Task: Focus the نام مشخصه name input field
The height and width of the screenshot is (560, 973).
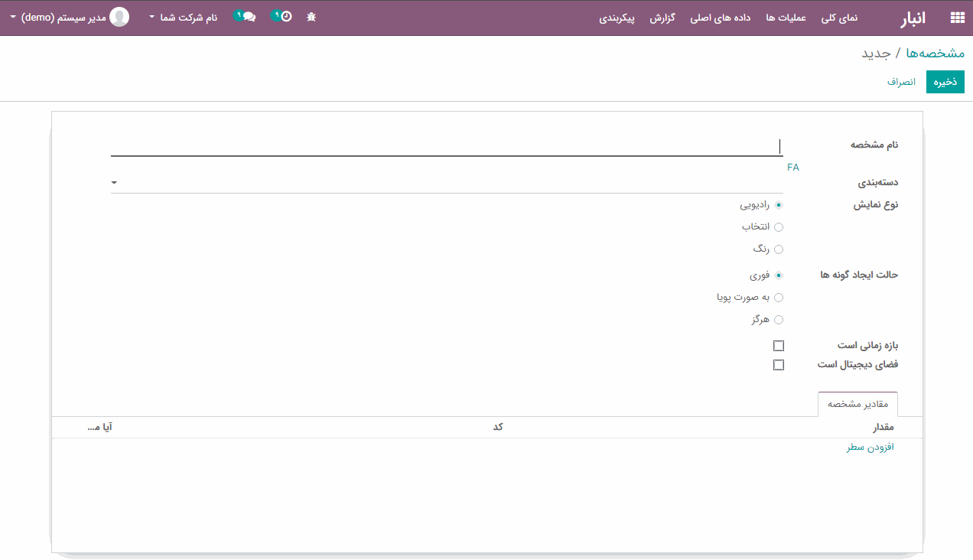Action: coord(447,146)
